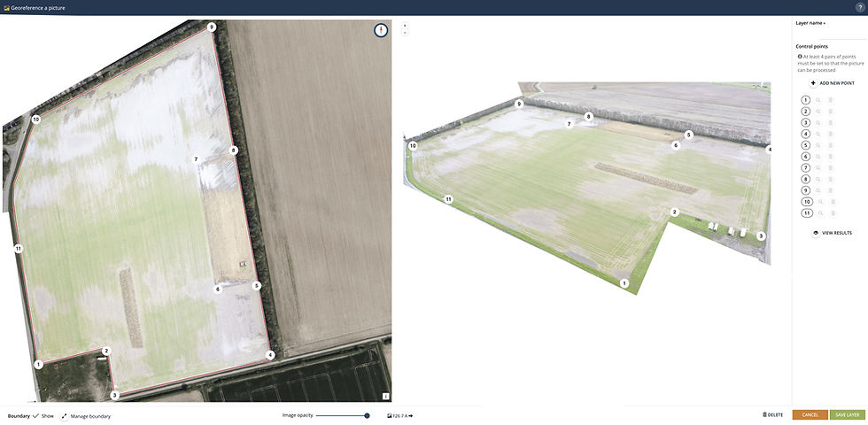Locate control point 3 with its magnifier
Screen dimensions: 868x425
[x=818, y=123]
